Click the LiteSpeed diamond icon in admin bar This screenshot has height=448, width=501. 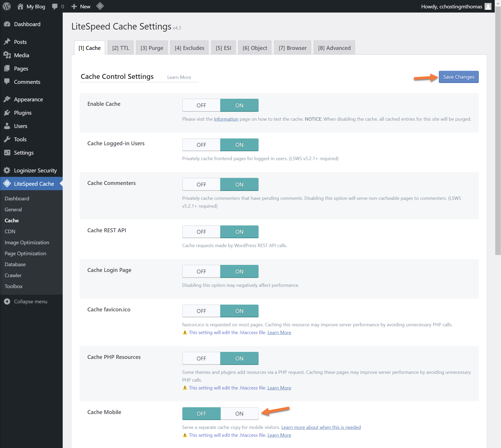coord(100,6)
